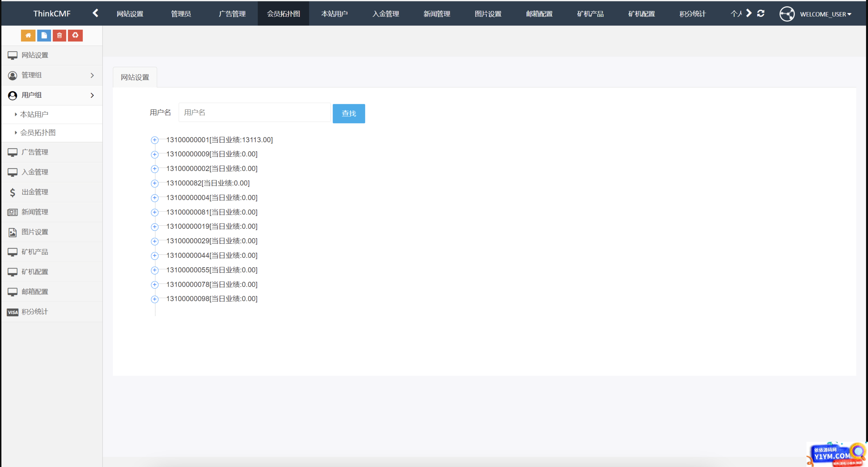Switch to 广告管理 top tab
This screenshot has width=868, height=467.
click(232, 14)
